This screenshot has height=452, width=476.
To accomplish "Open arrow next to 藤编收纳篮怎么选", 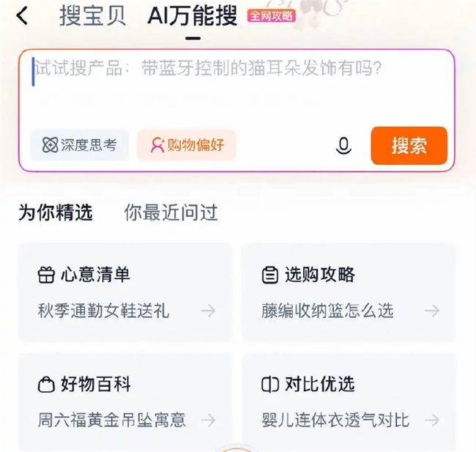I will pyautogui.click(x=432, y=311).
